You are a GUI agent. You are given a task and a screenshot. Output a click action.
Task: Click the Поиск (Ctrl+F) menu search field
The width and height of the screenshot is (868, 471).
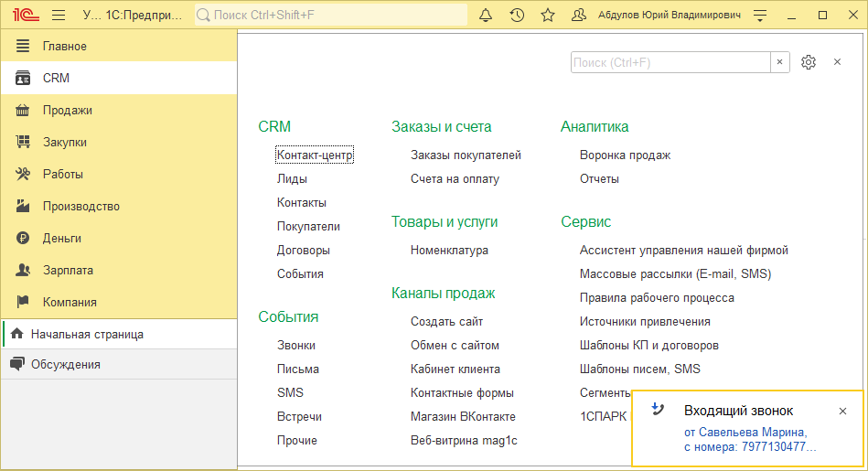pos(670,62)
